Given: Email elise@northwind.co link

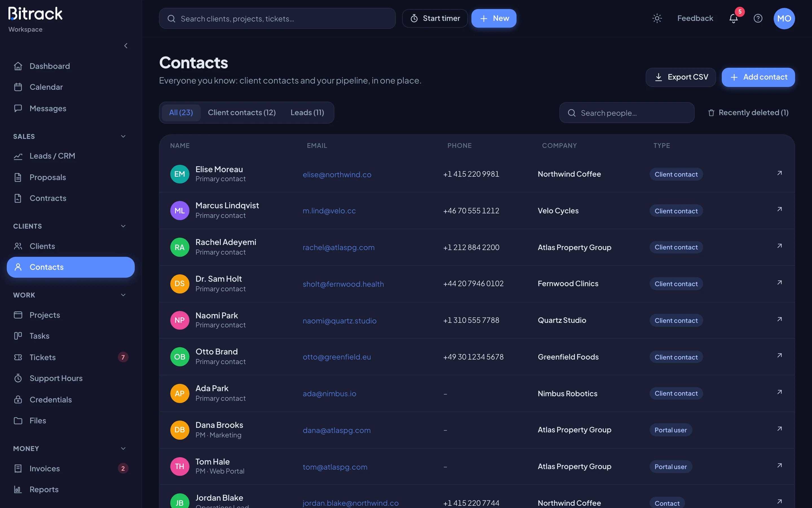Looking at the screenshot, I should [337, 175].
